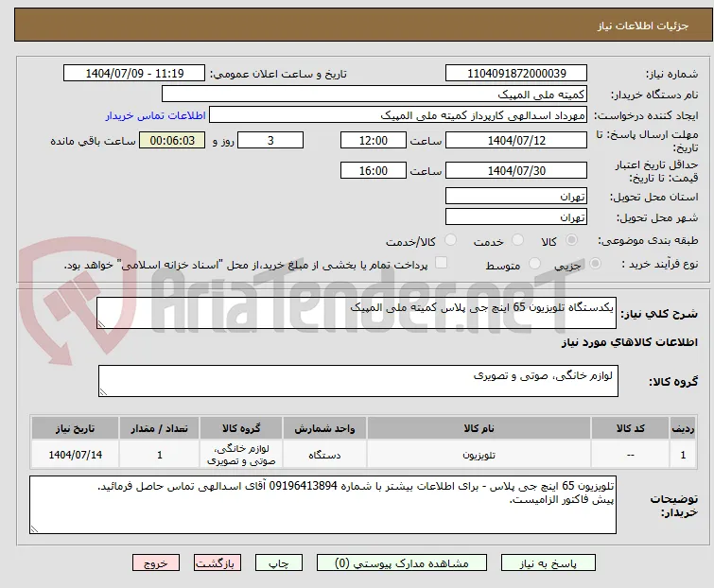Click the deadline hour field 12:00
This screenshot has height=588, width=714.
[374, 140]
